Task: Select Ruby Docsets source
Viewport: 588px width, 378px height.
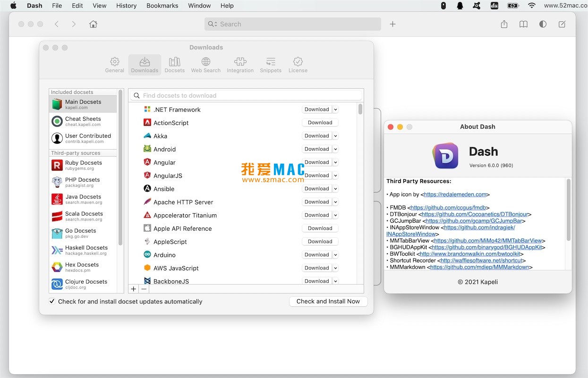Action: click(x=83, y=165)
